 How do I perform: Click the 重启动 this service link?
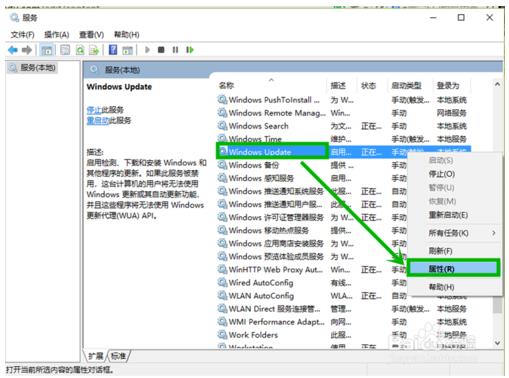98,120
